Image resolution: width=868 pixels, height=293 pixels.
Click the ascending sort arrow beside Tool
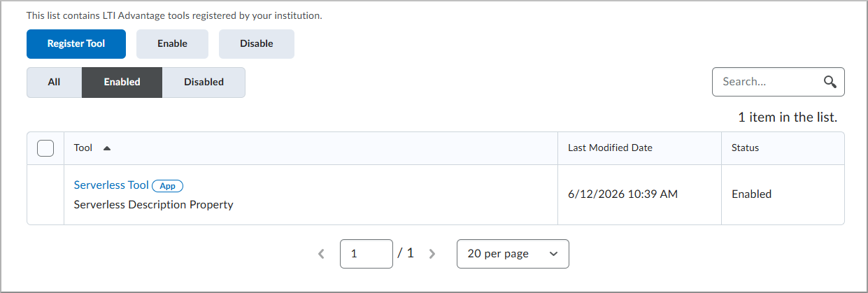tap(107, 148)
